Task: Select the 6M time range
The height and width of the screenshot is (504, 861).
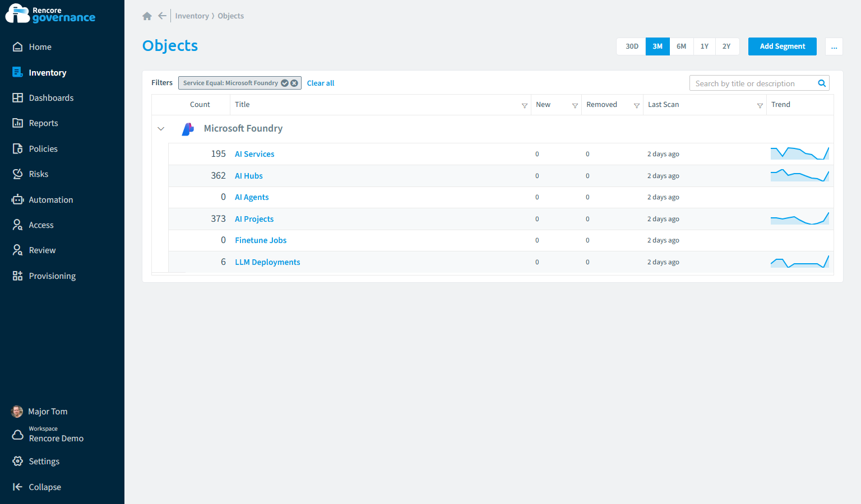Action: coord(681,46)
